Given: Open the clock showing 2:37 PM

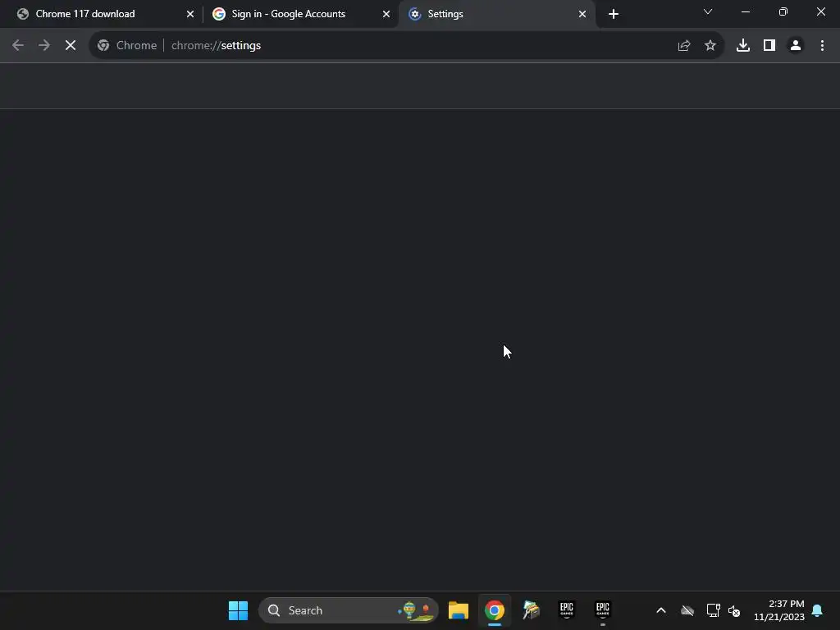Looking at the screenshot, I should 779,610.
